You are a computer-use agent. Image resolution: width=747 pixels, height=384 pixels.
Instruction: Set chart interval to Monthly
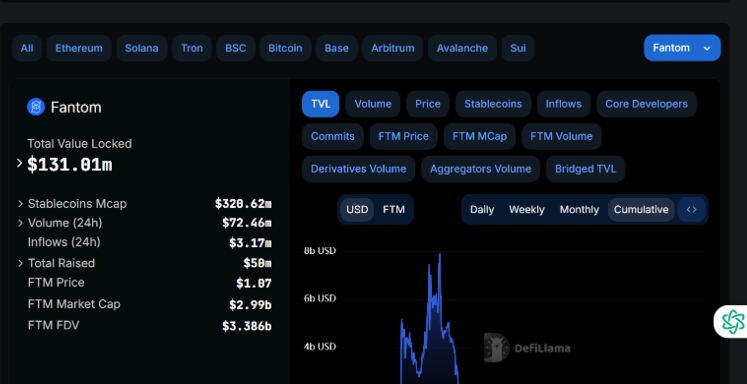pyautogui.click(x=579, y=210)
